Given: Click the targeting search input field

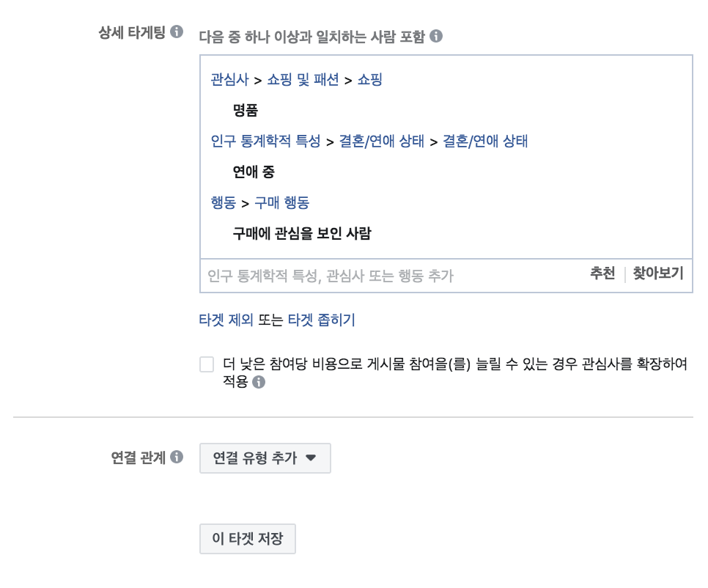Looking at the screenshot, I should (x=330, y=272).
